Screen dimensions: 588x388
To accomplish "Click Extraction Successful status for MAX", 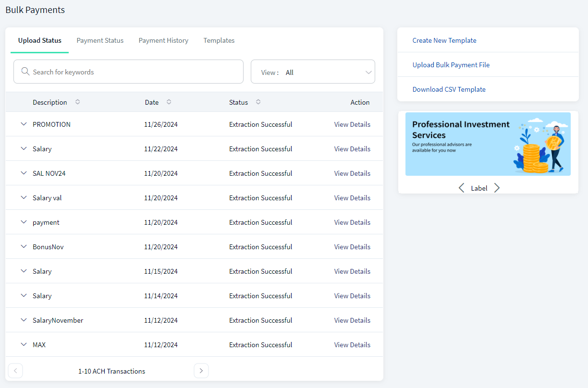I will [260, 345].
